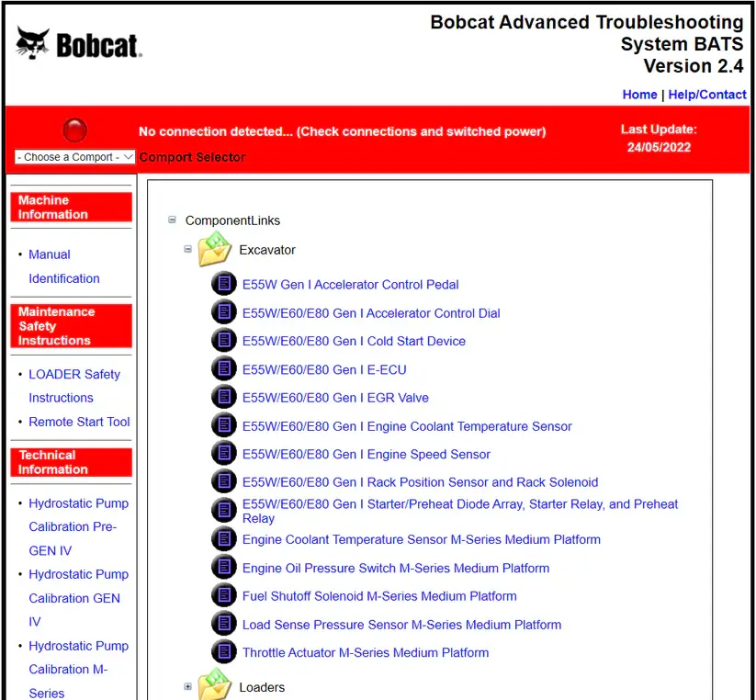The width and height of the screenshot is (756, 700).
Task: Open E55W/E60/E80 Gen I E-ECU link
Action: coord(323,369)
